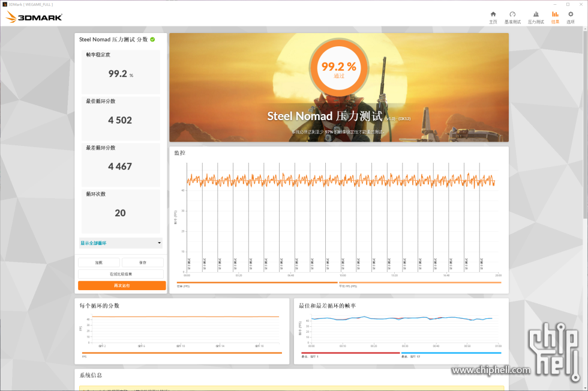Open the 选项 options gear icon

tap(571, 17)
